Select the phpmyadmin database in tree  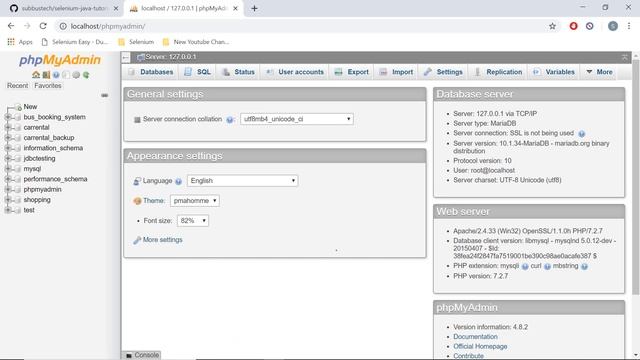click(x=42, y=190)
